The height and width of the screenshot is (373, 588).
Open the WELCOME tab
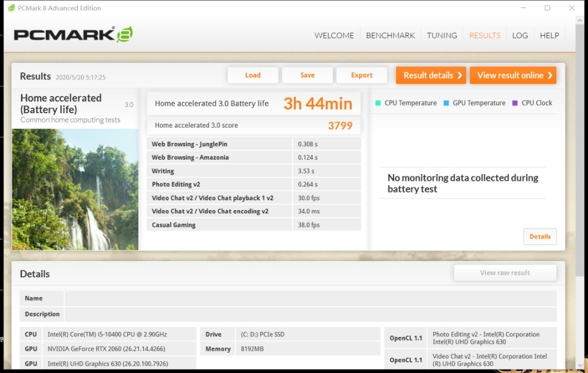tap(334, 36)
